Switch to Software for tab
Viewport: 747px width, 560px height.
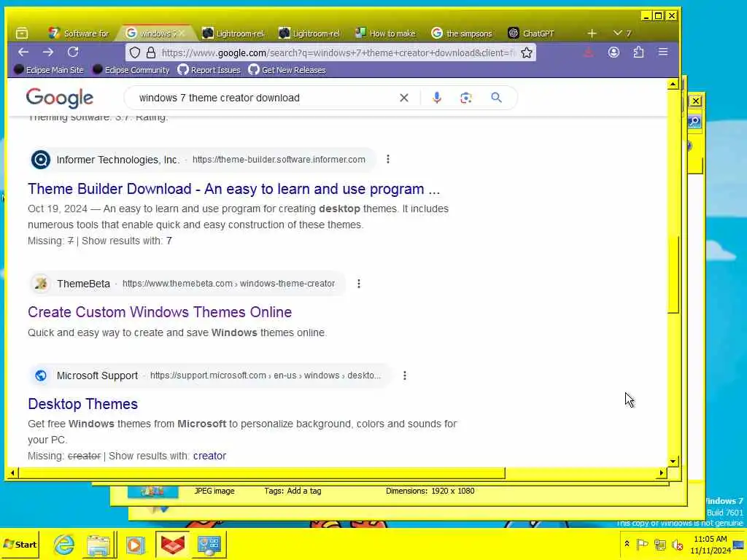[79, 34]
